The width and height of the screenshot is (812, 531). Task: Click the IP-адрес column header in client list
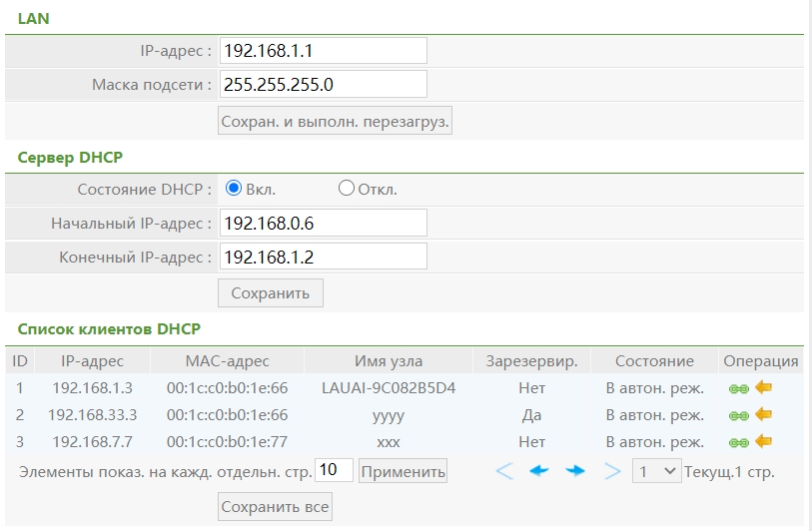92,360
